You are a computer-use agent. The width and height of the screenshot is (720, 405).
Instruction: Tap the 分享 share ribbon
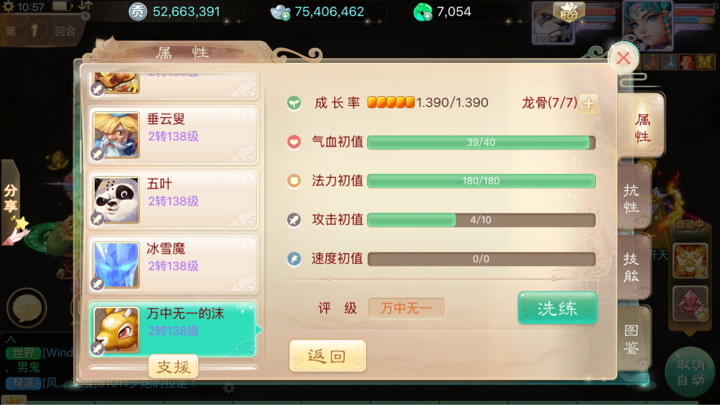point(11,201)
